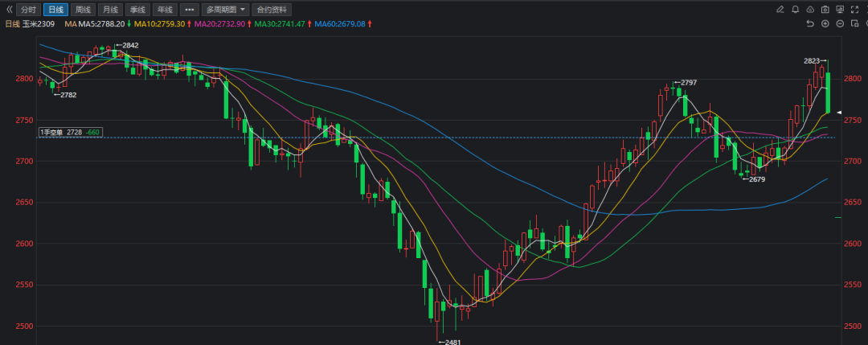Click the picture-in-picture window icon
This screenshot has width=868, height=345.
pyautogui.click(x=855, y=23)
